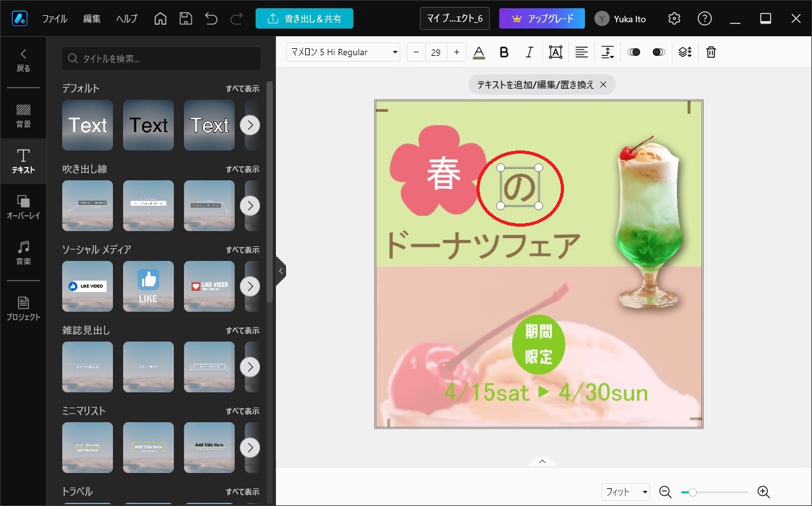Zoom out with magnifier minus
812x506 pixels.
665,492
